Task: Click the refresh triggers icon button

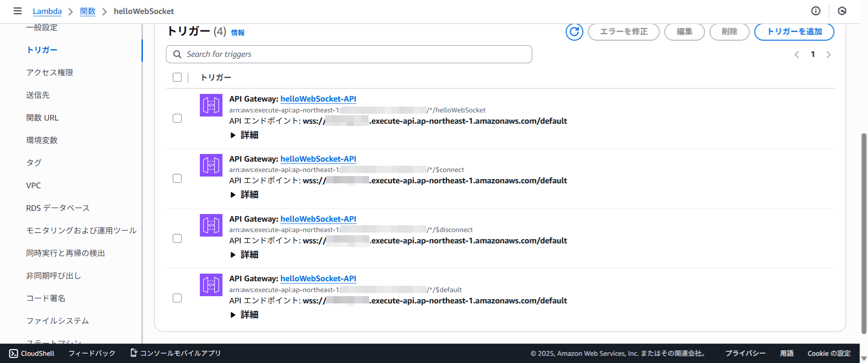Action: click(x=574, y=32)
